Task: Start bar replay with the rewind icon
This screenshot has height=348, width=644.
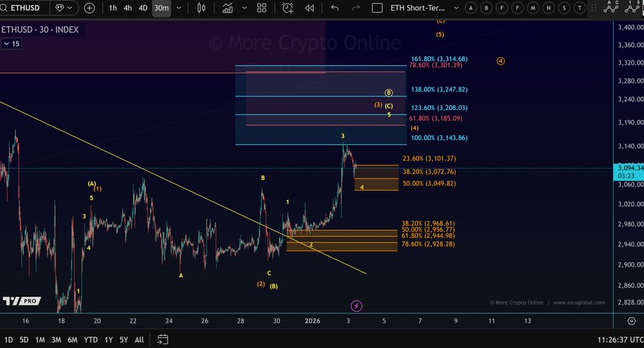Action: click(310, 8)
